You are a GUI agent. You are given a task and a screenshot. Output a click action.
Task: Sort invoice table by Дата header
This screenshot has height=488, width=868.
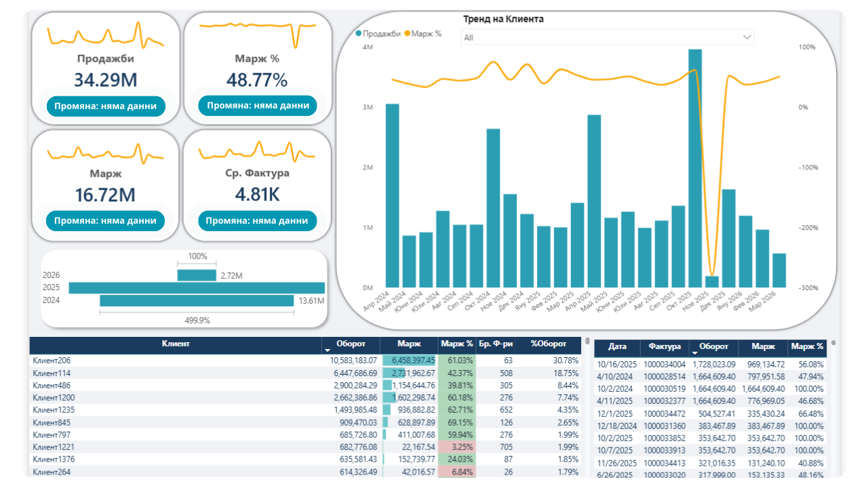pyautogui.click(x=617, y=346)
